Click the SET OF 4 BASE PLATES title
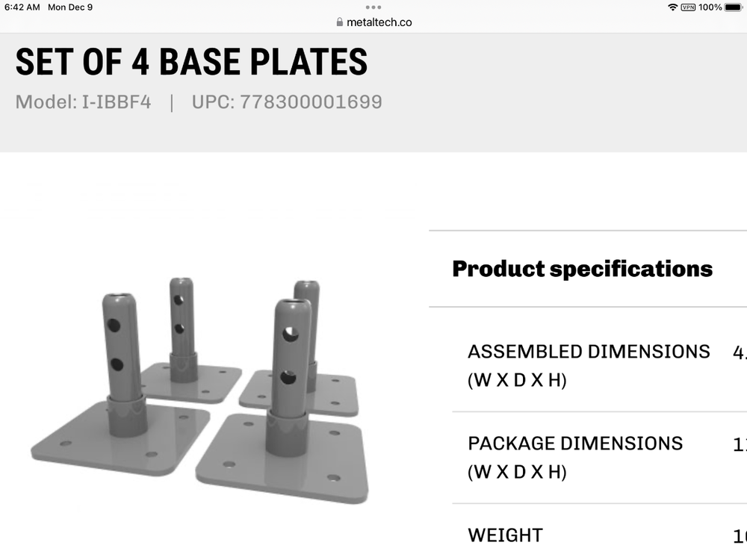Screen dimensions: 747x560 [x=191, y=63]
